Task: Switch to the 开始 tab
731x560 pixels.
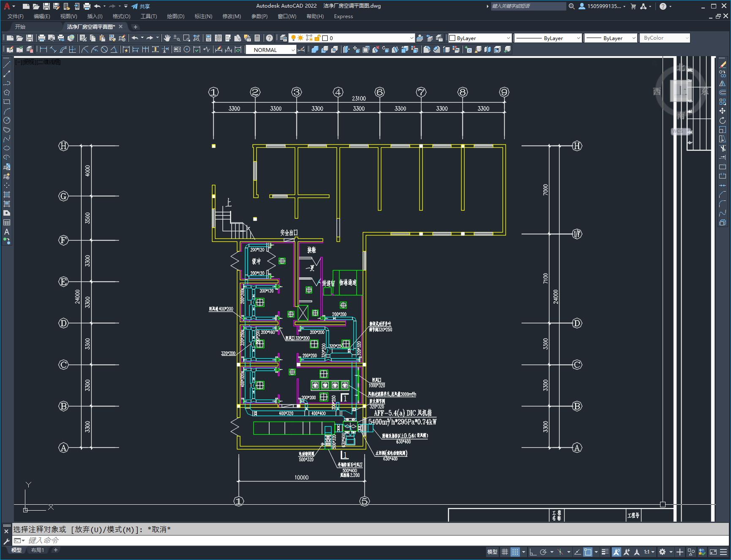Action: click(x=20, y=27)
